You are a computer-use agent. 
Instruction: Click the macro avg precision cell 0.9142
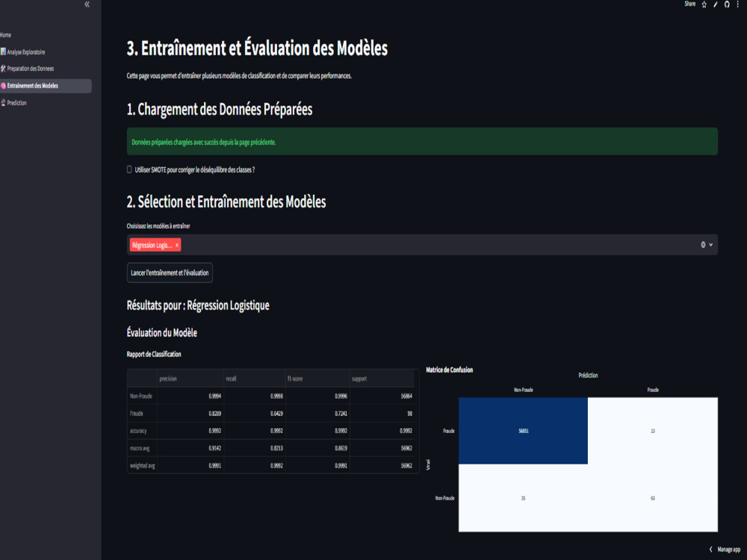(x=190, y=448)
